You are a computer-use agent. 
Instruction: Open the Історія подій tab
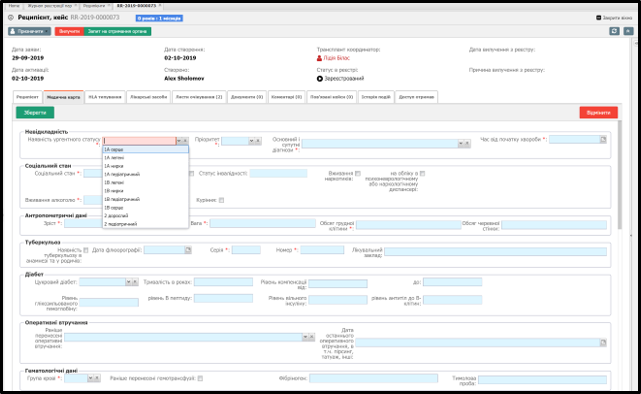[376, 97]
